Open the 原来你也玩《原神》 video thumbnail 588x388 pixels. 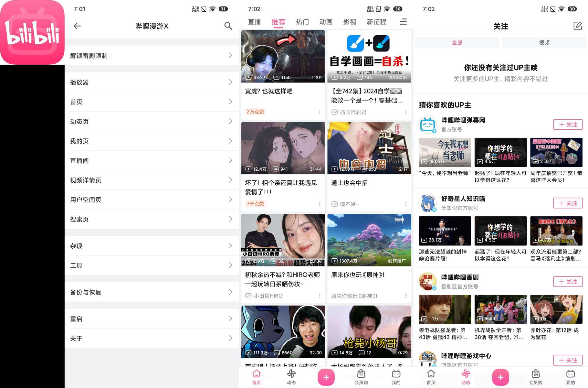click(369, 240)
